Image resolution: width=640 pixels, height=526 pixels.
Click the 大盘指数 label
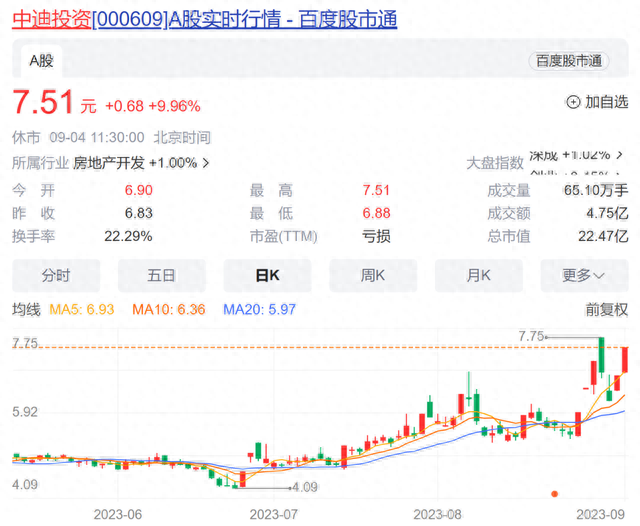pyautogui.click(x=495, y=163)
